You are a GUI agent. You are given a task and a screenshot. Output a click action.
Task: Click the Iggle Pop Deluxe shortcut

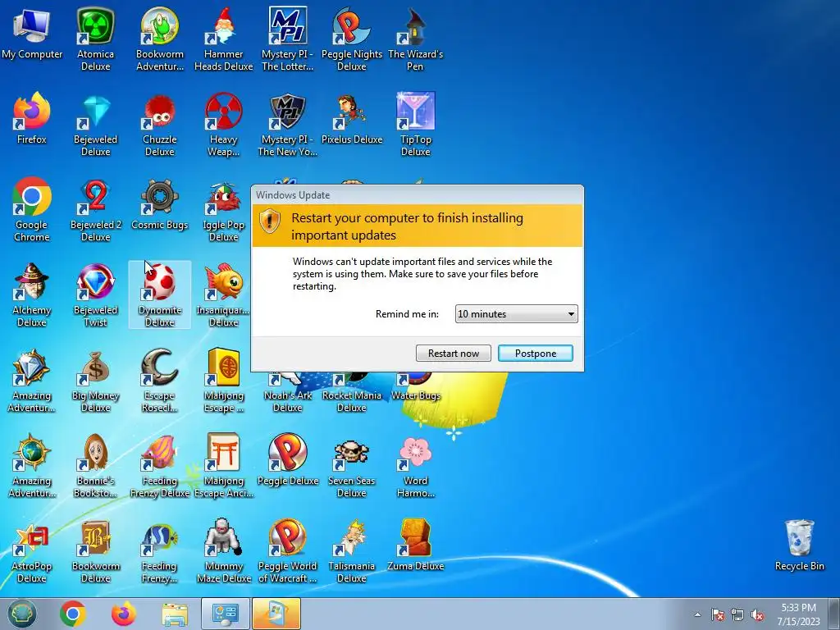(223, 209)
